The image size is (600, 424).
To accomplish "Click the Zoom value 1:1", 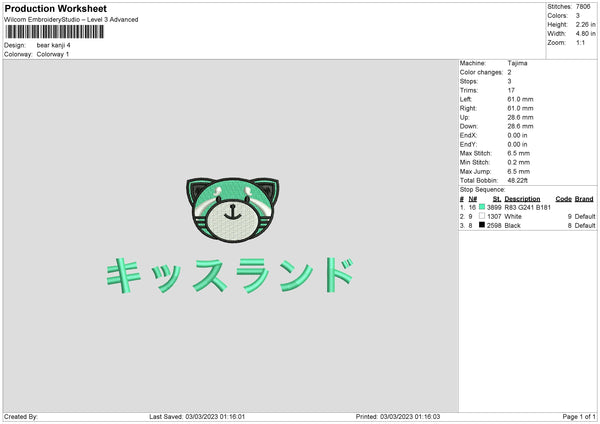I will [580, 42].
